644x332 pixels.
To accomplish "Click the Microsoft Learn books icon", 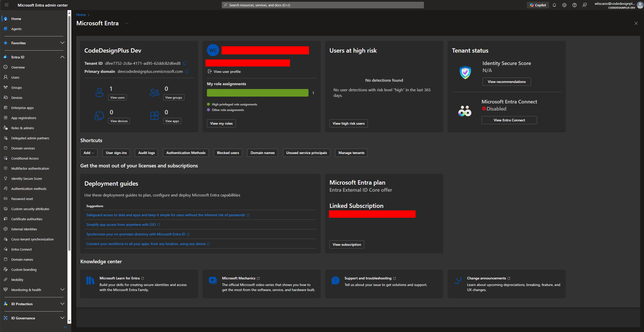I will pos(90,280).
